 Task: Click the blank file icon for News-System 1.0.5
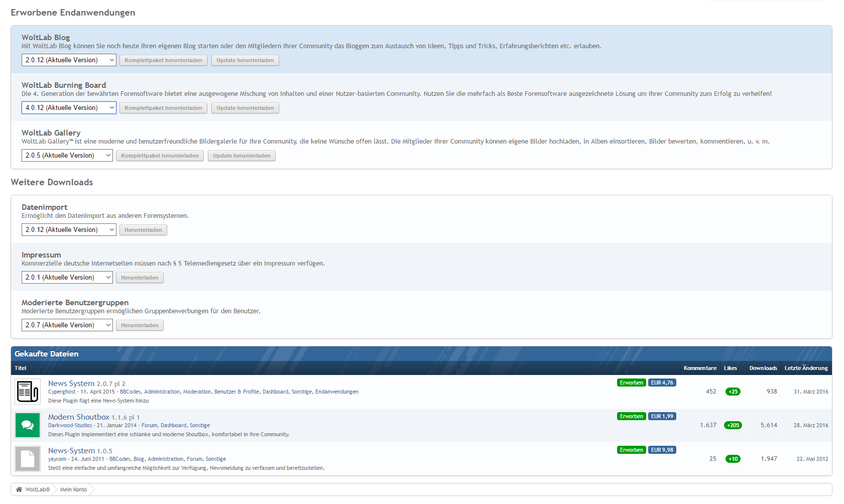28,459
